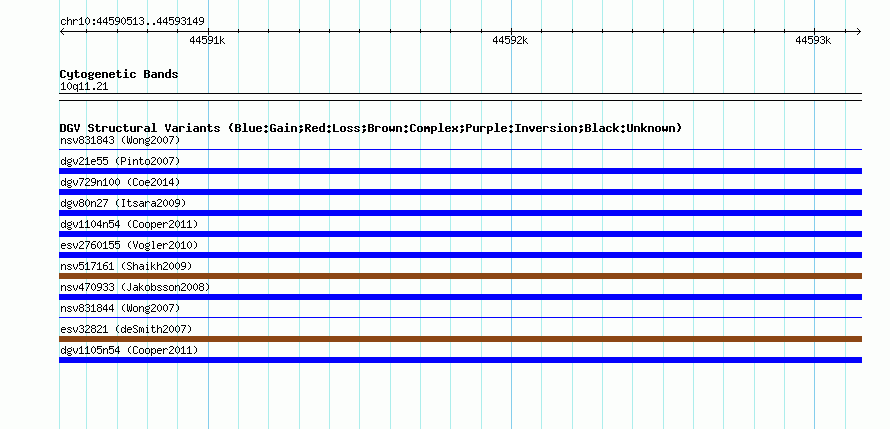The width and height of the screenshot is (890, 429).
Task: Select the esv32821 brown complex bar
Action: point(460,339)
